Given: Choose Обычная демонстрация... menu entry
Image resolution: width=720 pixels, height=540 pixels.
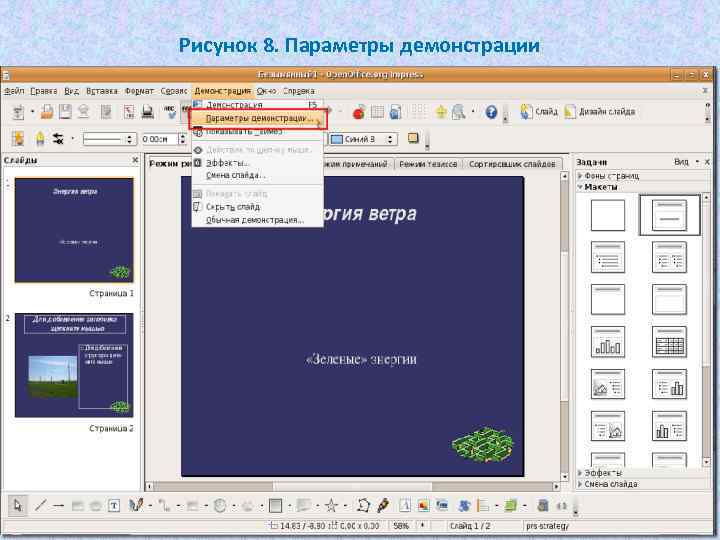Looking at the screenshot, I should [255, 220].
